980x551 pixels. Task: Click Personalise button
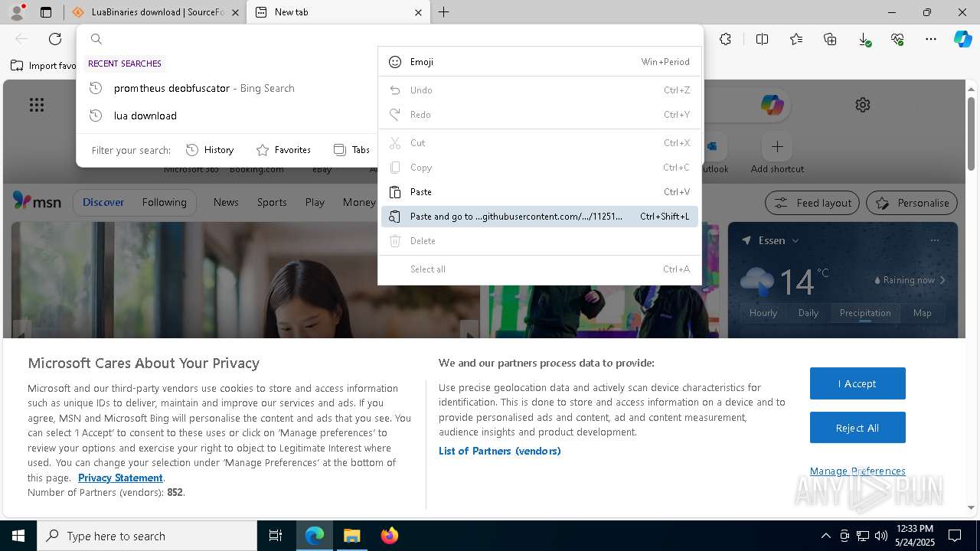coord(912,203)
